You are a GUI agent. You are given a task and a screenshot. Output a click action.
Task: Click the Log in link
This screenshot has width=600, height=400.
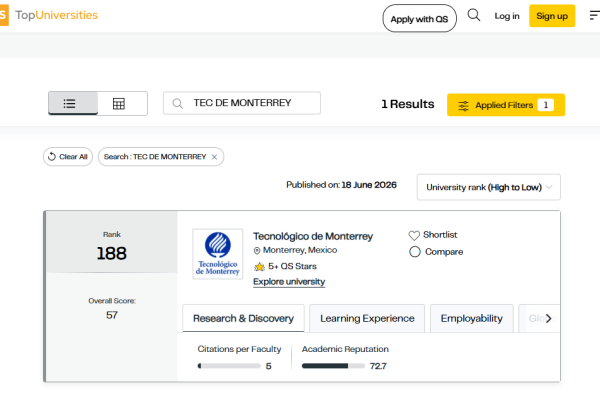(507, 16)
